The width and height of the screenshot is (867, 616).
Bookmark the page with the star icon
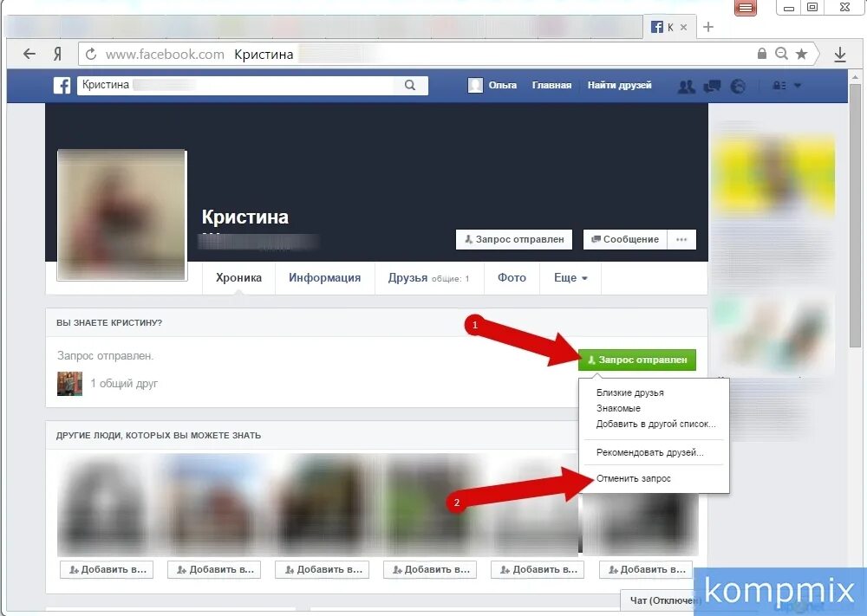point(801,54)
